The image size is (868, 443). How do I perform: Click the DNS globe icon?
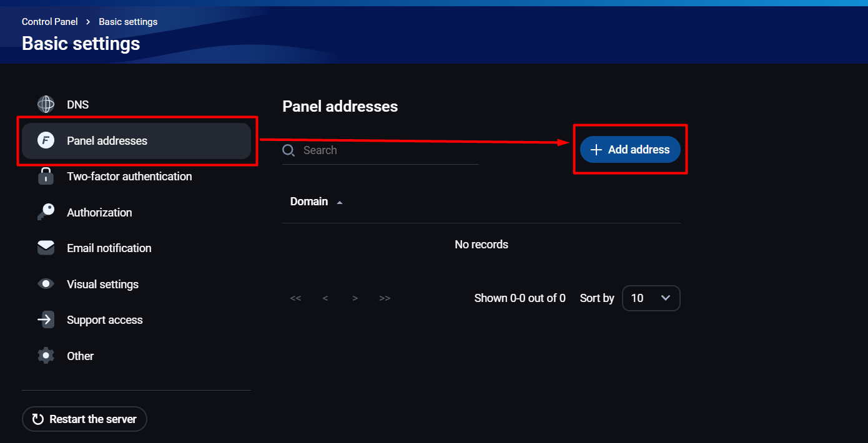pos(46,104)
